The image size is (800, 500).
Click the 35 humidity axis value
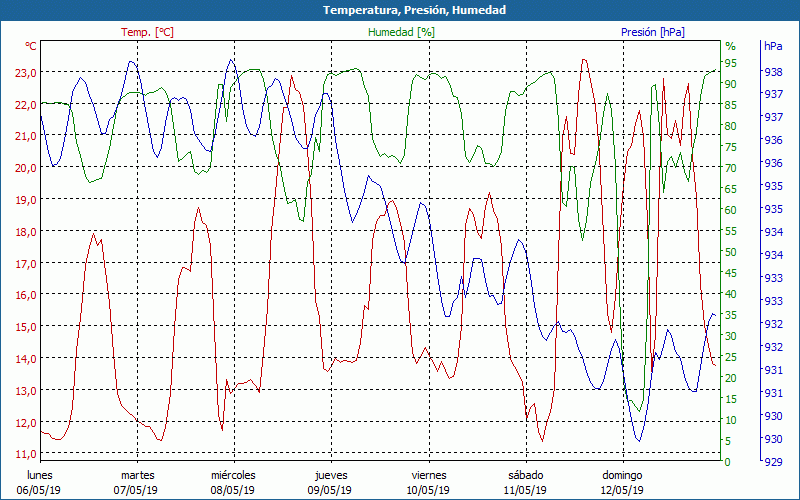(x=731, y=315)
